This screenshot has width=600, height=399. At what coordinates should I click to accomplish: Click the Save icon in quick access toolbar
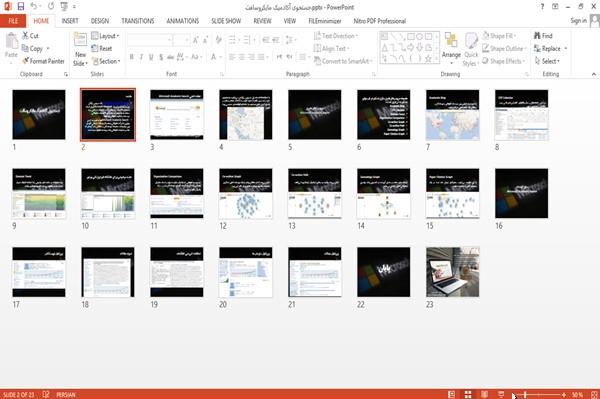click(21, 6)
